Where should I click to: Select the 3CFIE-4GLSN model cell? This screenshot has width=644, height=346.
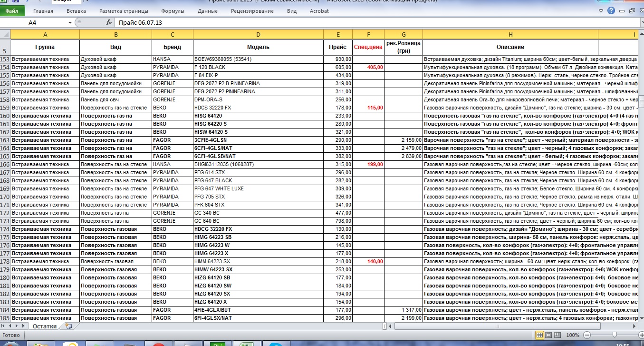coord(258,140)
